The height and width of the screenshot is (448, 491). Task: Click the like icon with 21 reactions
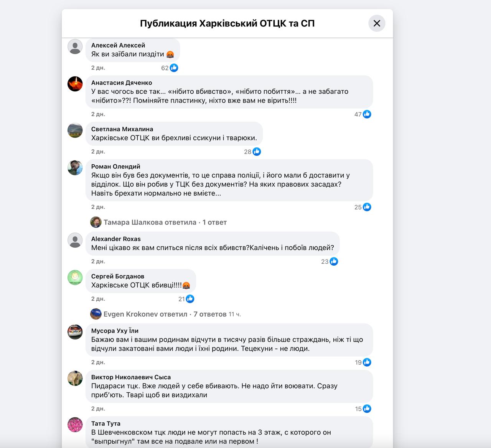coord(190,299)
